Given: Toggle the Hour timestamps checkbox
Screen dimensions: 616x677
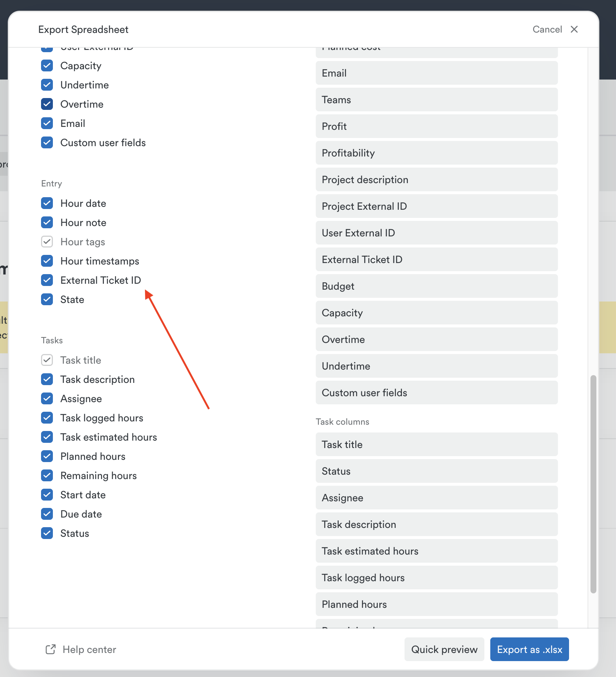Looking at the screenshot, I should point(47,261).
